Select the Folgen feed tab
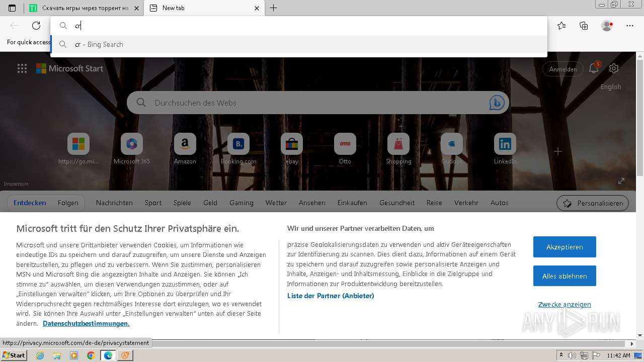The height and width of the screenshot is (362, 644). (68, 203)
